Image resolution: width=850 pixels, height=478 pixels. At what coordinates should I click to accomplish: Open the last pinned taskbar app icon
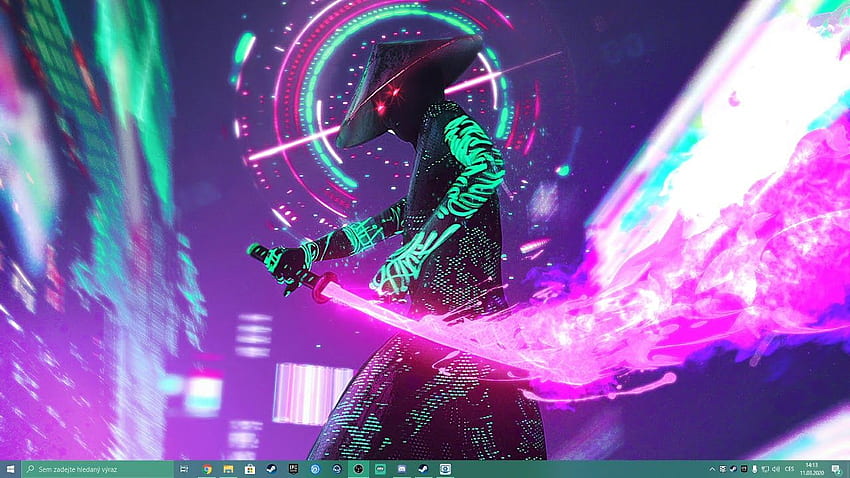445,469
